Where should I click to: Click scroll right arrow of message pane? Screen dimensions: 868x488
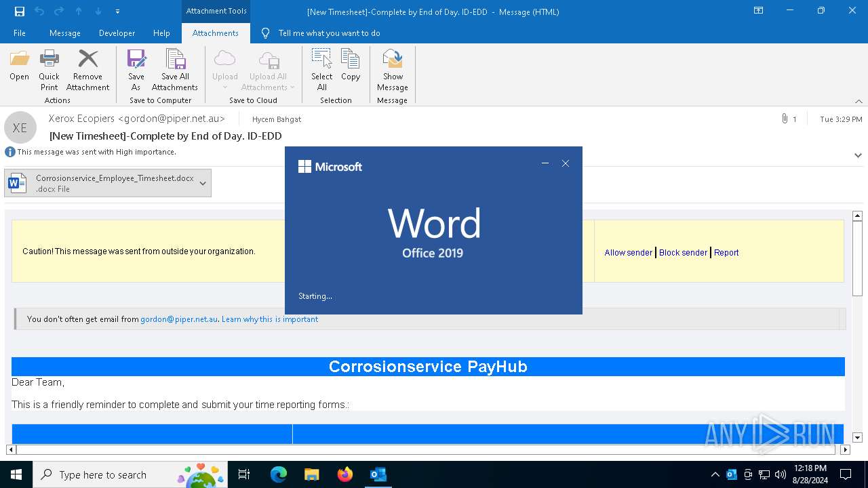pos(845,449)
